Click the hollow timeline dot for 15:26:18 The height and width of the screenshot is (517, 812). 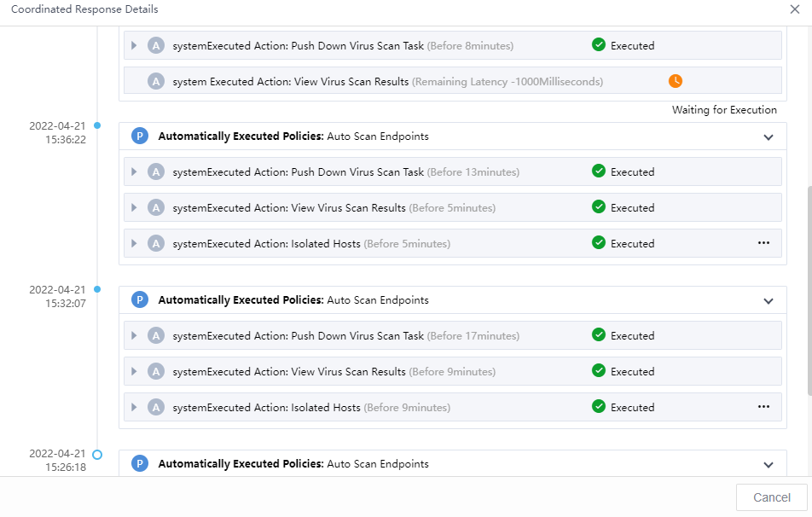(97, 455)
